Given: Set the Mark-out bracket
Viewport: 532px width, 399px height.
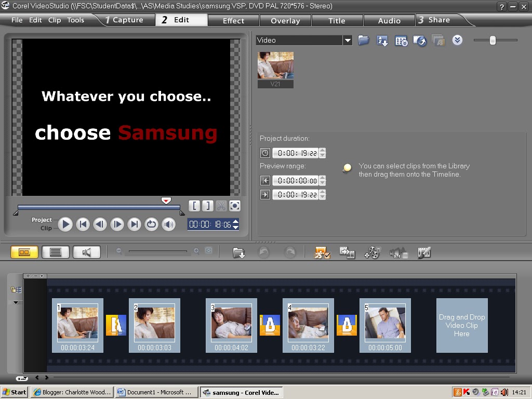Looking at the screenshot, I should (208, 206).
